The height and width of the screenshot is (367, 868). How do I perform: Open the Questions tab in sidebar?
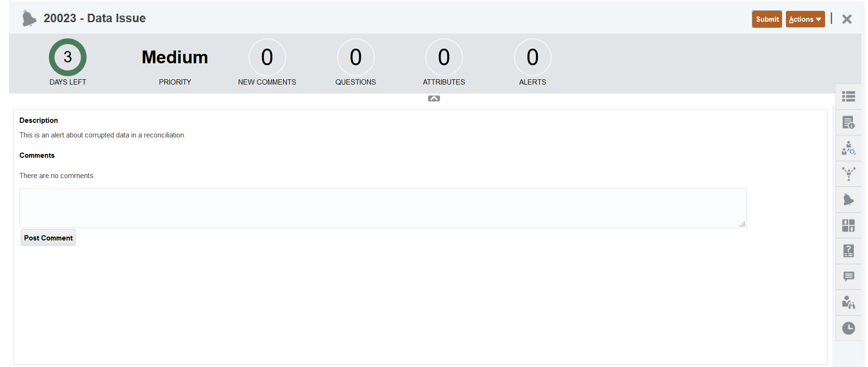pos(848,251)
